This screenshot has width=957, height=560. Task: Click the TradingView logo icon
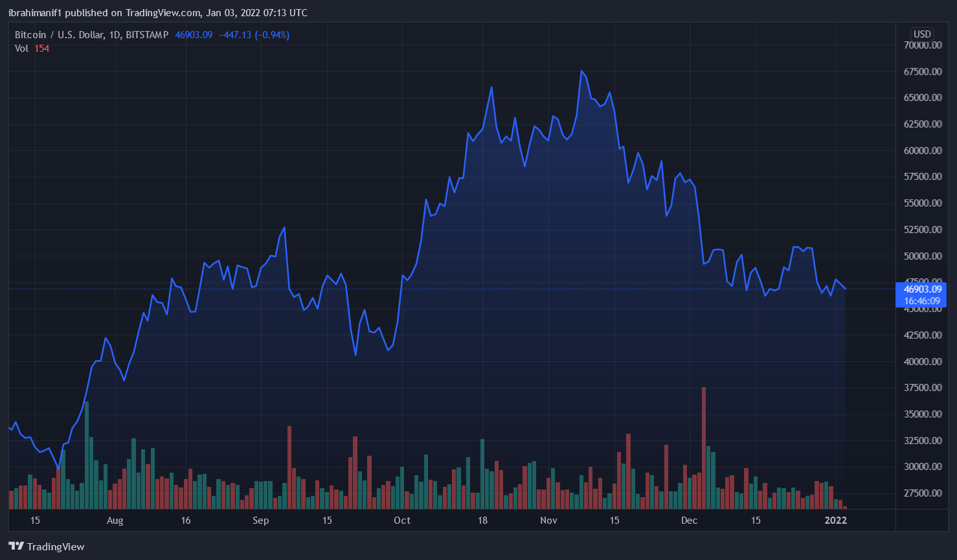tap(16, 546)
